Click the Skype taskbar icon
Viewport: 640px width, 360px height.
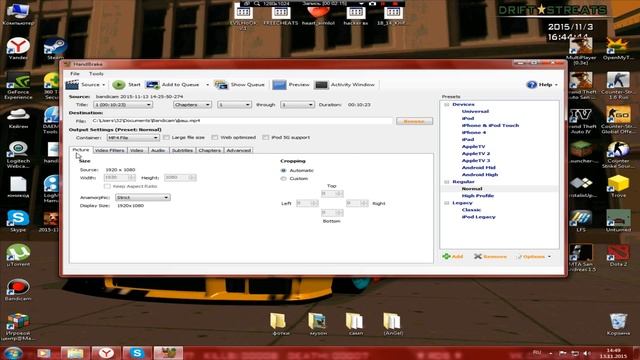click(137, 353)
